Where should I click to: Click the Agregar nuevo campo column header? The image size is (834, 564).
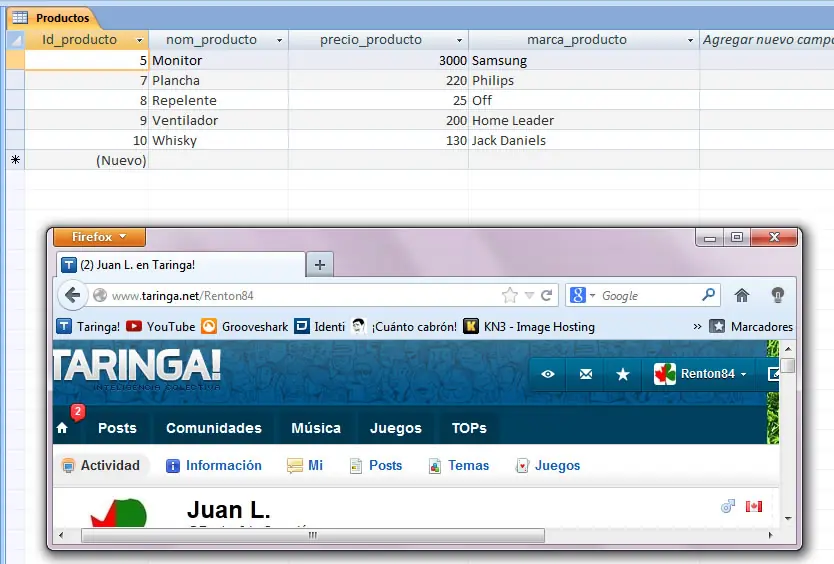767,40
